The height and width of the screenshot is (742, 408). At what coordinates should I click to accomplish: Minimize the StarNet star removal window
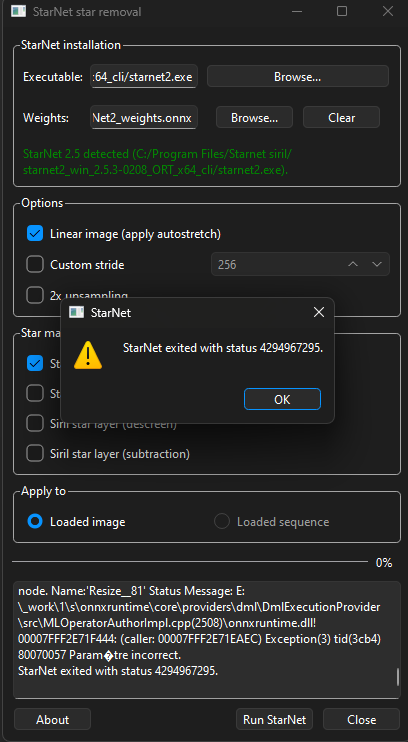(x=296, y=12)
